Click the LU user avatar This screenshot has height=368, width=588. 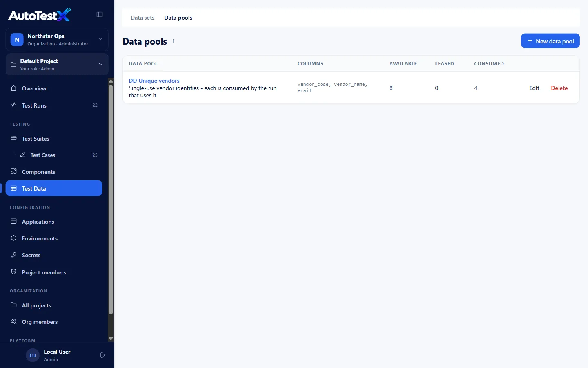click(x=33, y=355)
